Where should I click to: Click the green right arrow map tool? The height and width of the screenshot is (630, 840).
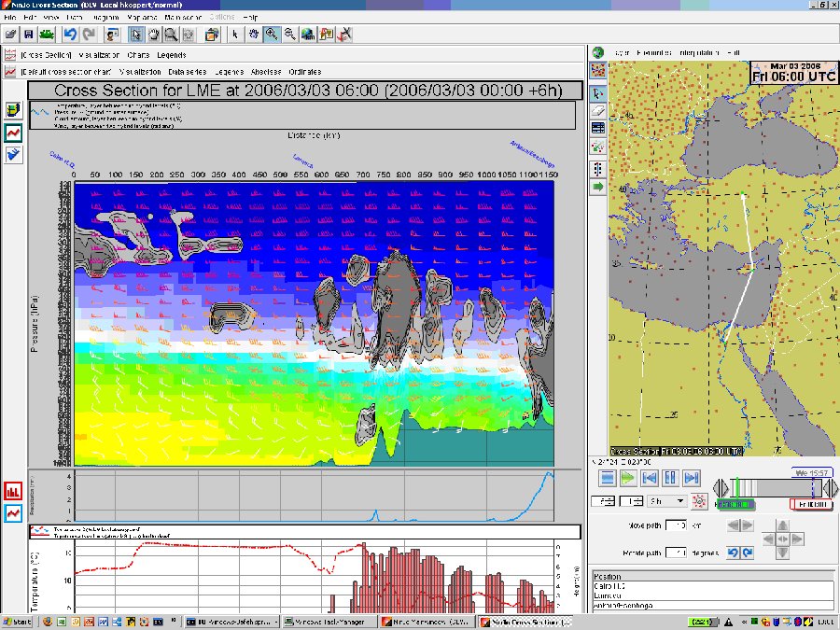coord(598,187)
